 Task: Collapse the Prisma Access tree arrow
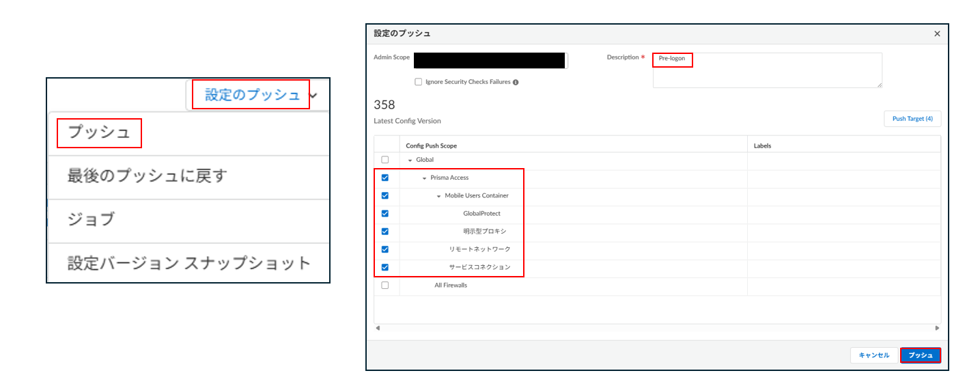click(425, 178)
